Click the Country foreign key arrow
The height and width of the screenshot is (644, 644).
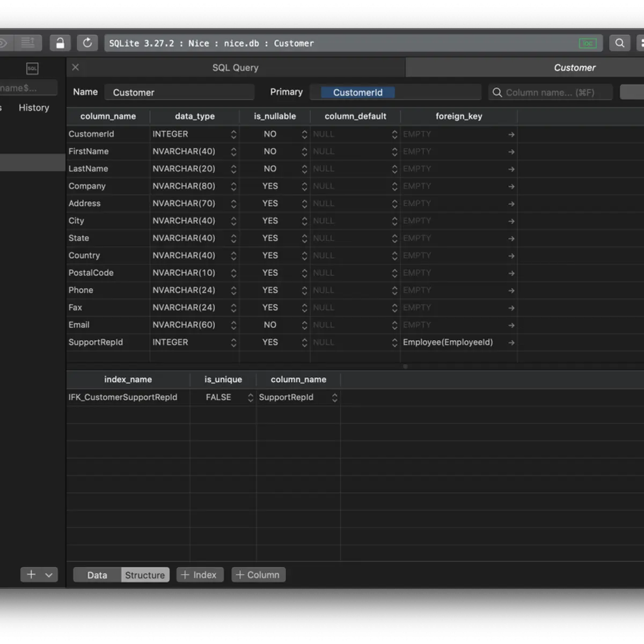point(511,256)
